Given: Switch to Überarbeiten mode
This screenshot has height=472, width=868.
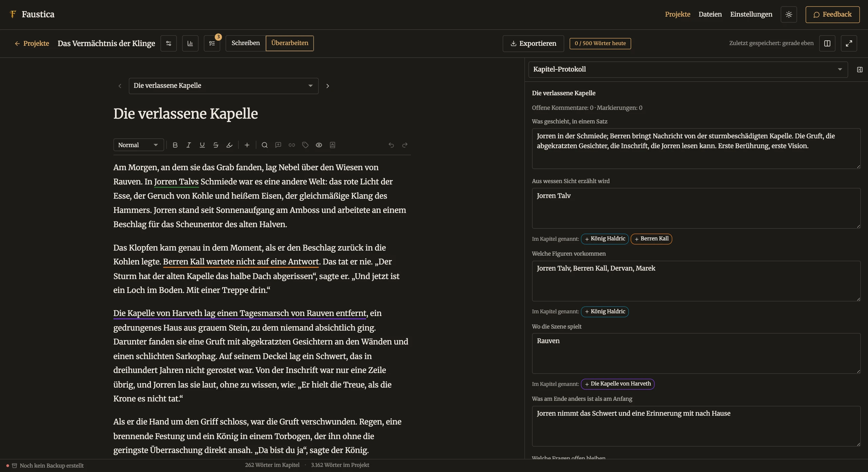Looking at the screenshot, I should coord(290,43).
